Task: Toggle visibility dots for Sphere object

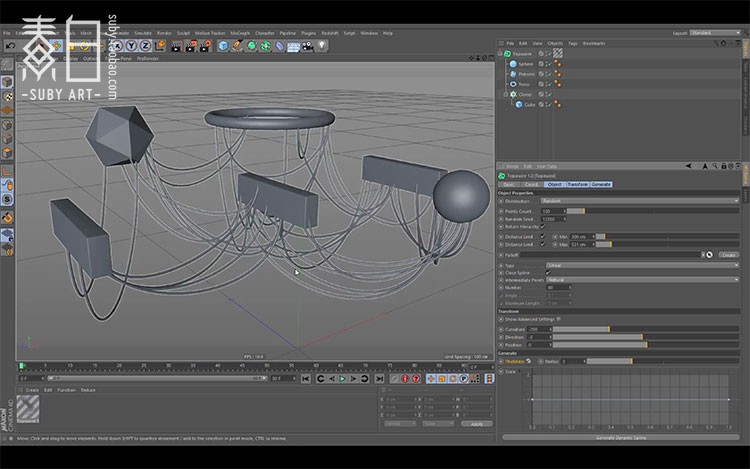Action: tap(548, 64)
